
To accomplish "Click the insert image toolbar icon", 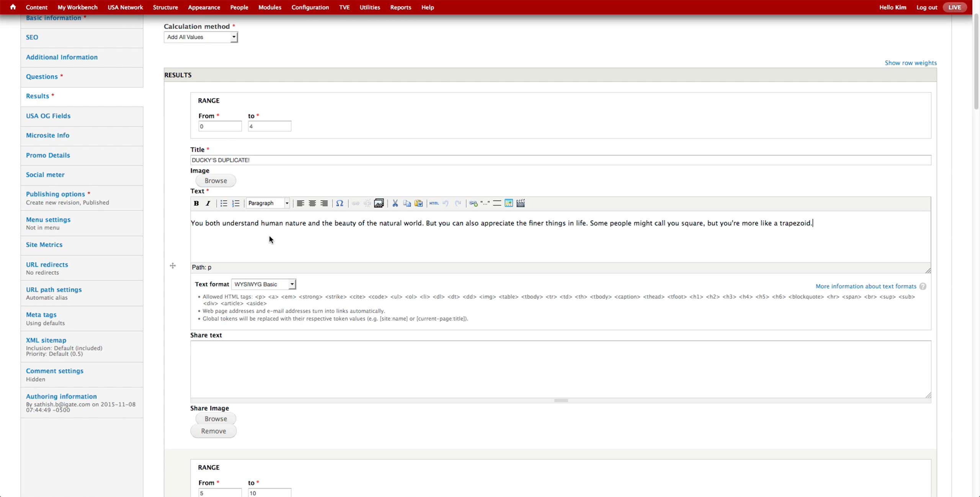I will click(379, 203).
